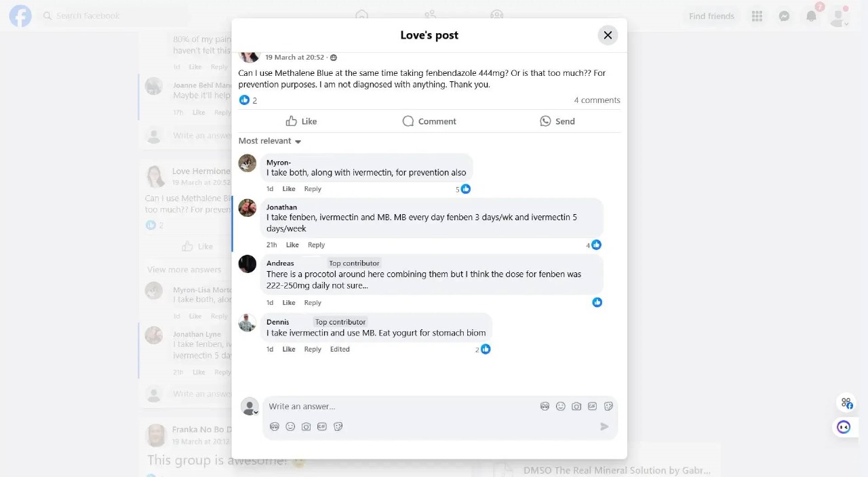Focus the Write an answer field
868x477 pixels.
click(400, 407)
